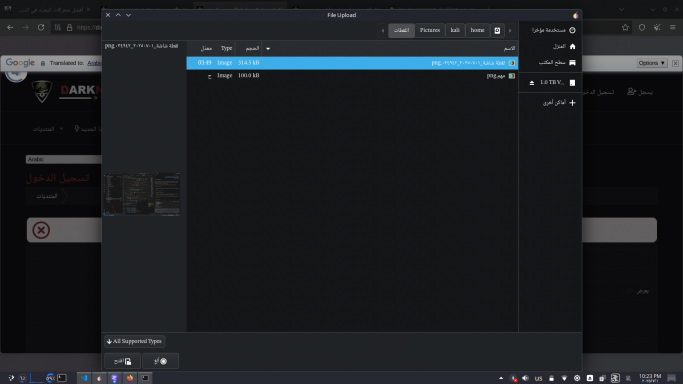Mute the volume in system tray

point(525,378)
